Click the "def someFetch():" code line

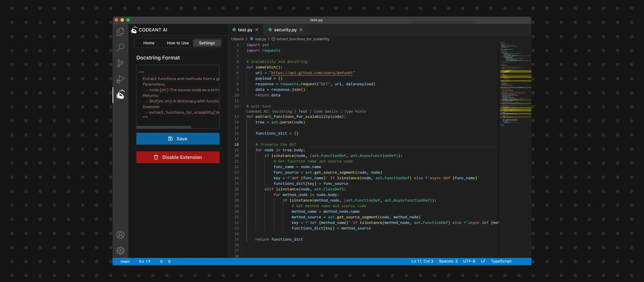tap(264, 67)
